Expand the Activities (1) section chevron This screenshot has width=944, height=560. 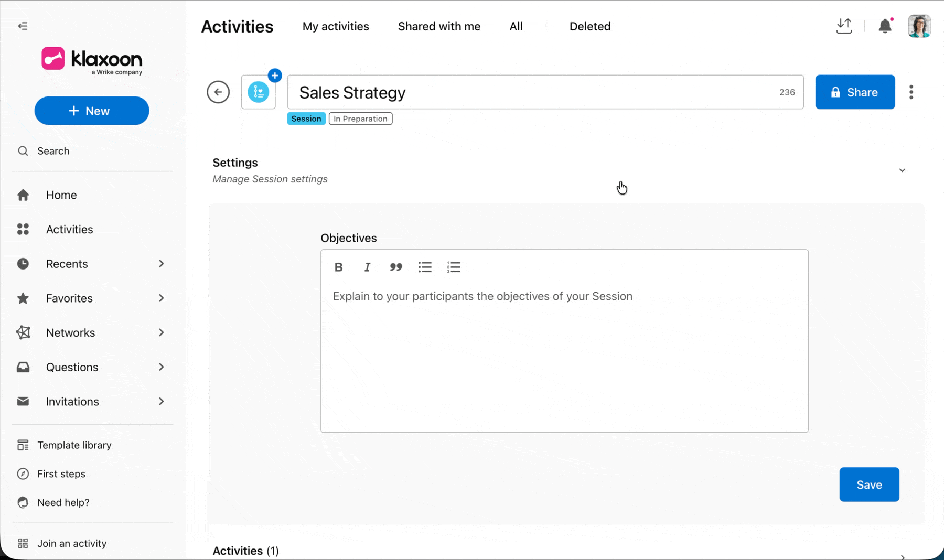pyautogui.click(x=902, y=556)
